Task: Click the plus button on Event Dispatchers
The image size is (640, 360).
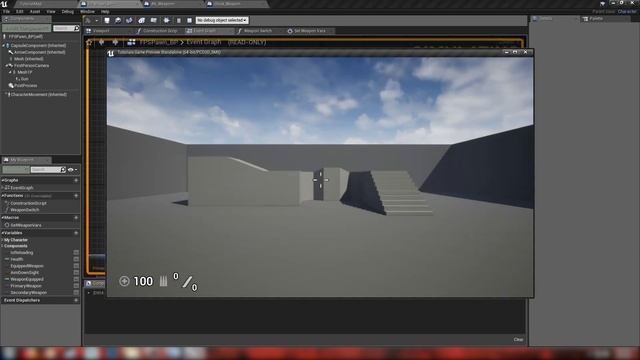Action: (x=76, y=300)
